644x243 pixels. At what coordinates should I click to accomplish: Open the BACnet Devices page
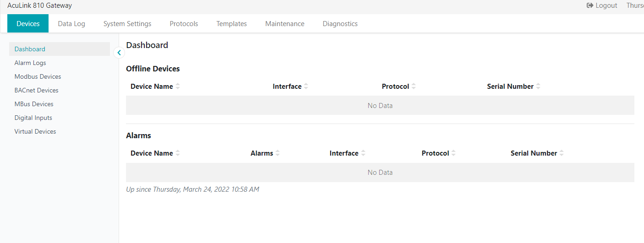click(x=36, y=90)
